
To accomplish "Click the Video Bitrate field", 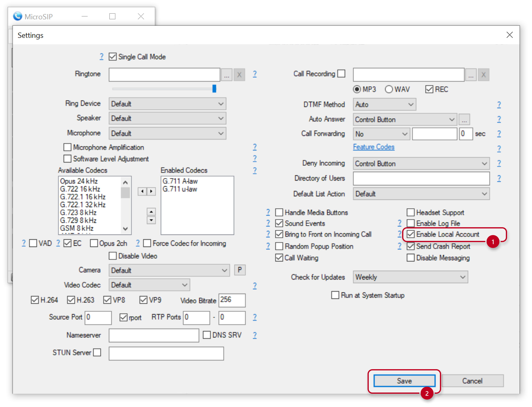I will [x=232, y=300].
